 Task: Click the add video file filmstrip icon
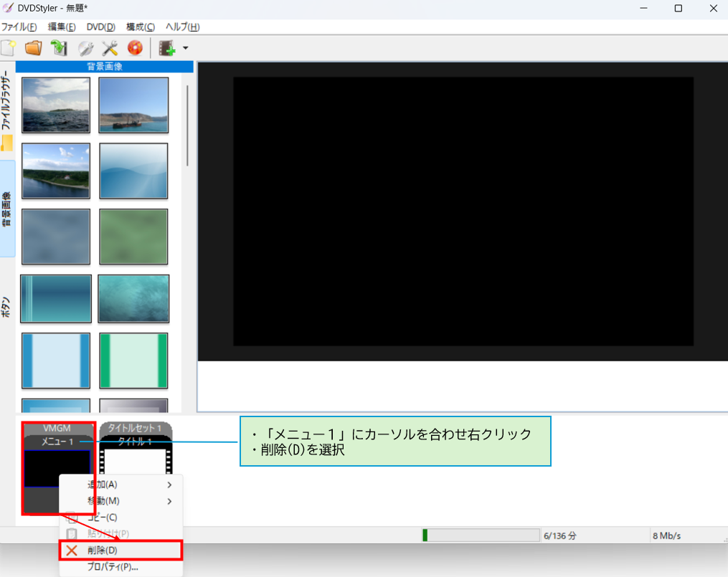[x=167, y=48]
